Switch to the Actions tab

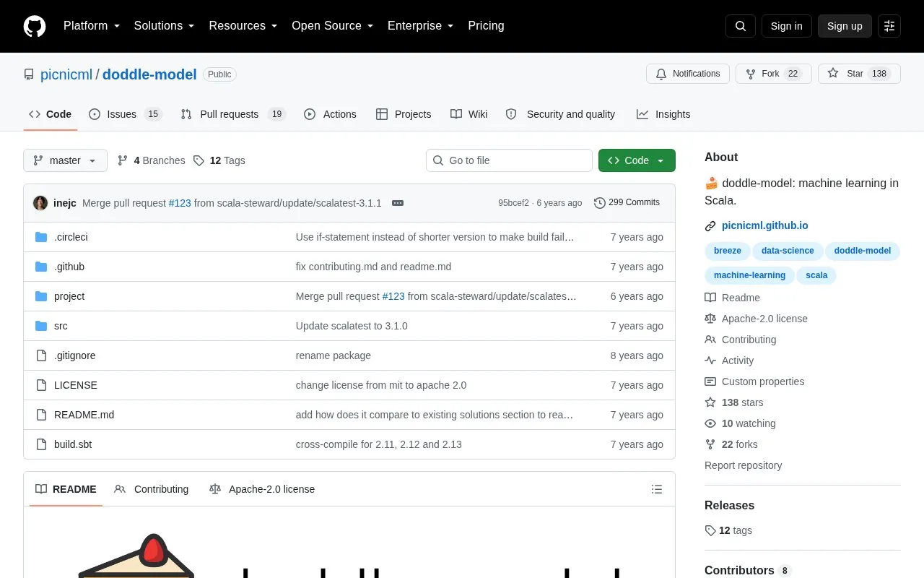[x=331, y=114]
